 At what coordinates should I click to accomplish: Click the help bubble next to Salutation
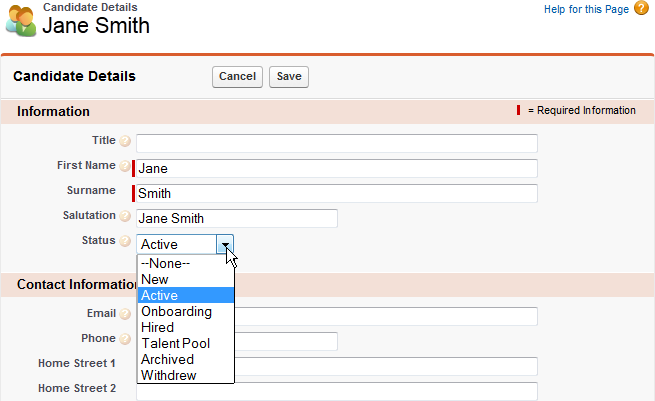[x=125, y=216]
